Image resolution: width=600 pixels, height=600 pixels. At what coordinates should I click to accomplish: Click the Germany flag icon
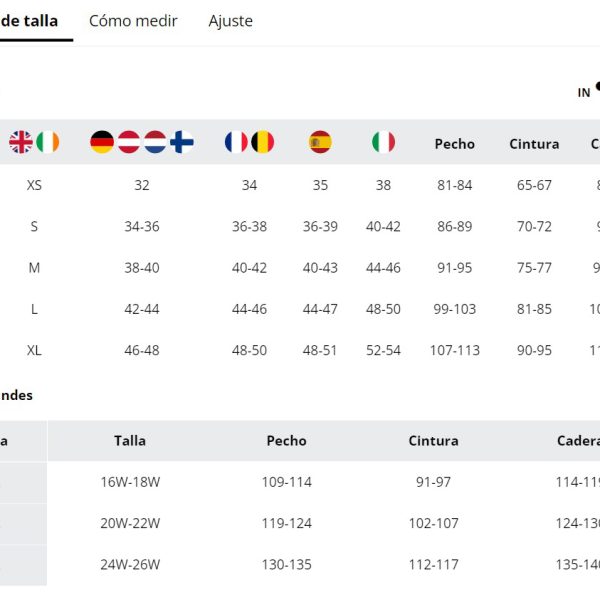[x=102, y=142]
